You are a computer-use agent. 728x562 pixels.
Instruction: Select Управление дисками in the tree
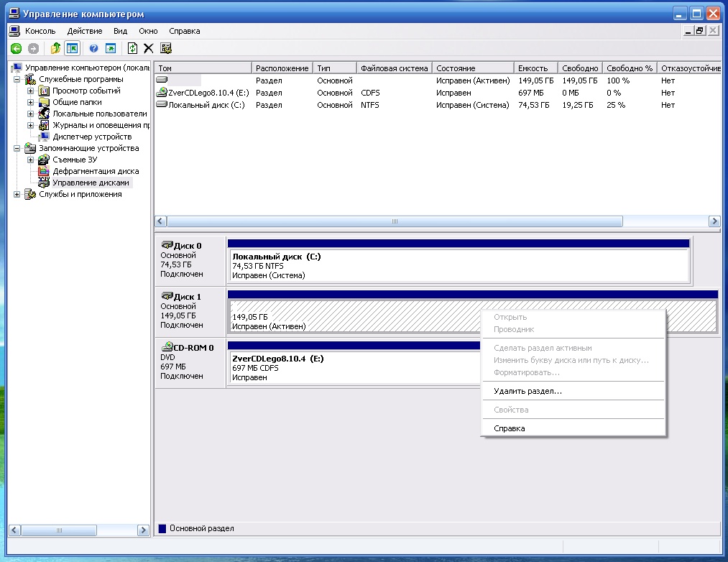coord(91,183)
